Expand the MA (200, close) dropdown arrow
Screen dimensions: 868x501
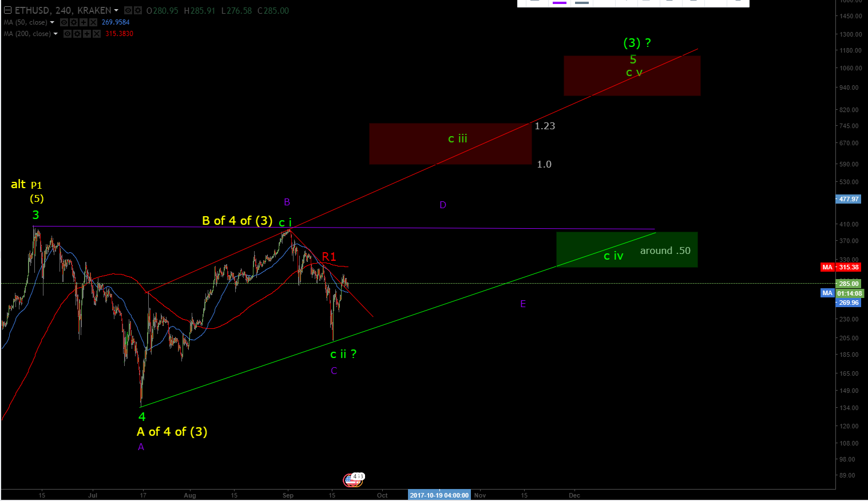click(56, 34)
